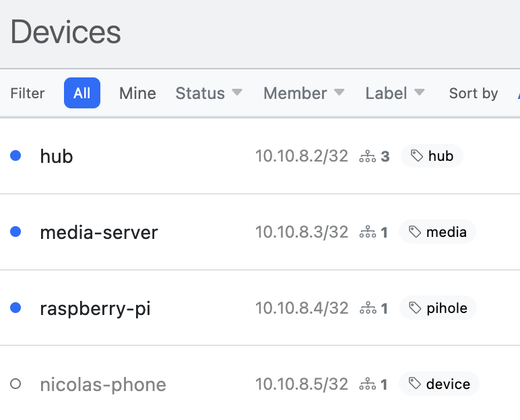This screenshot has height=420, width=520.
Task: Click the network icon in raspberry-pi row
Action: point(368,308)
